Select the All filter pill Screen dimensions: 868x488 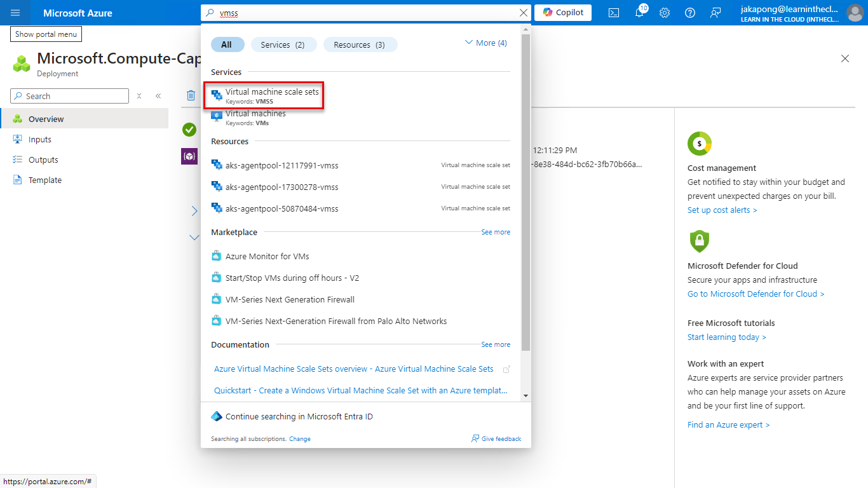(227, 44)
